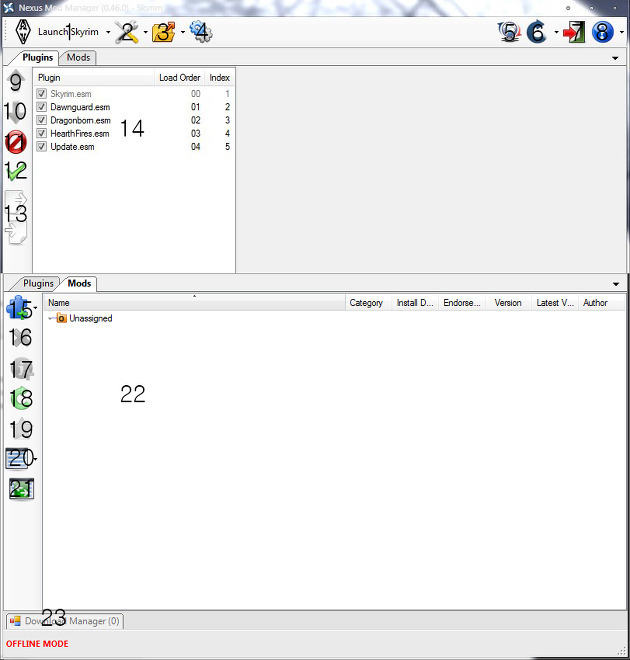Sort mods by the Endorse... column header
Viewport: 630px width, 660px height.
click(462, 303)
